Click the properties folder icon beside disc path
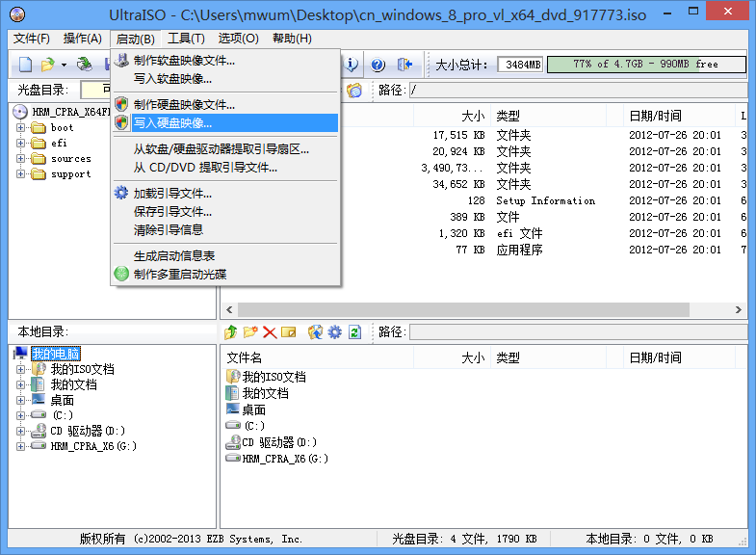Screen dimensions: 756x555 354,91
